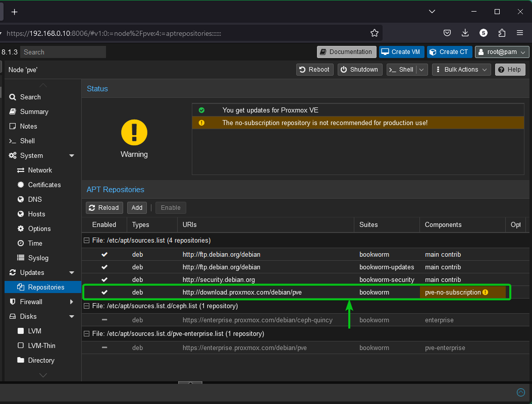Expand the Firewall section arrow
This screenshot has width=532, height=404.
point(72,302)
